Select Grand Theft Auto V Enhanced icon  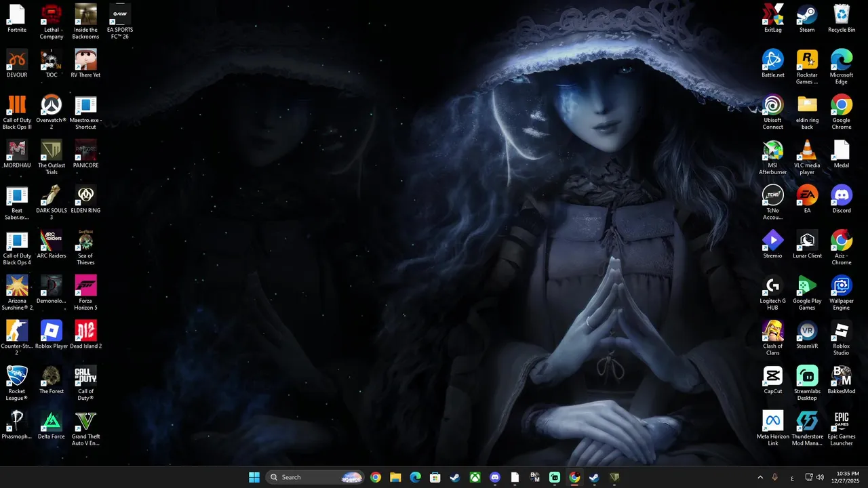point(85,428)
